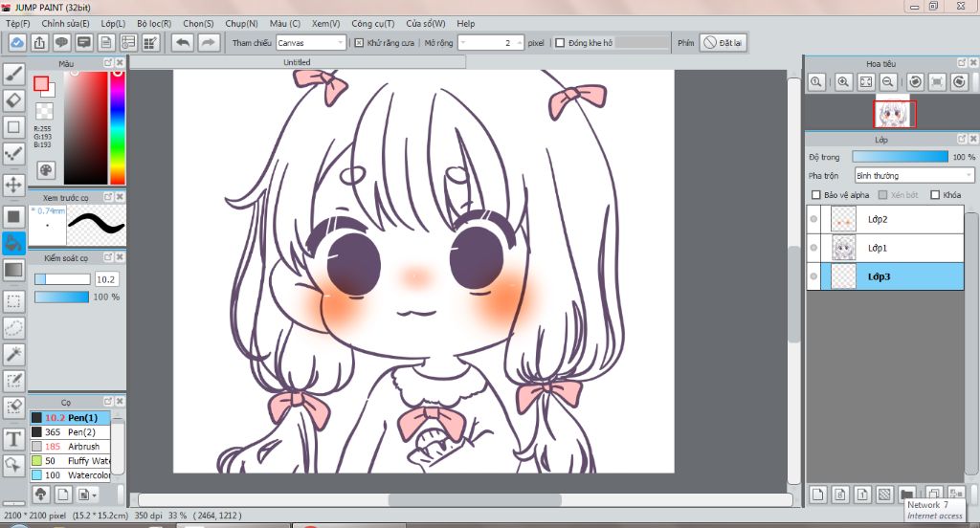Open the Bộ lọc(R) menu

(154, 23)
